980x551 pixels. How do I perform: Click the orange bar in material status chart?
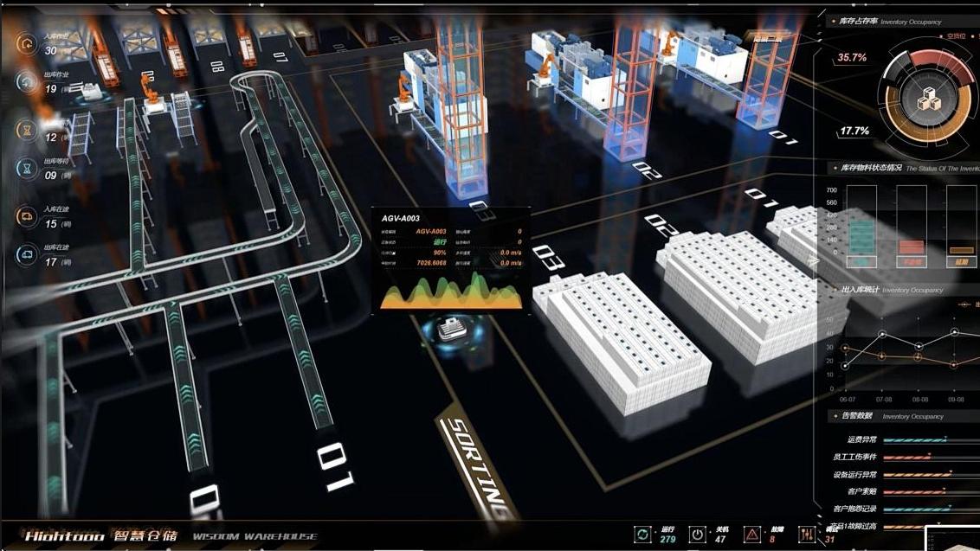point(961,251)
